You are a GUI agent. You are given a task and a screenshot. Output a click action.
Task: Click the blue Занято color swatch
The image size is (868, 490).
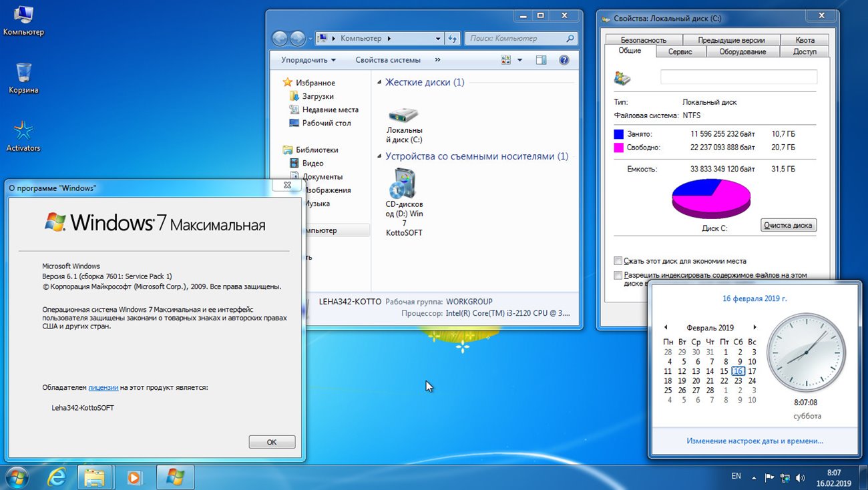[618, 134]
